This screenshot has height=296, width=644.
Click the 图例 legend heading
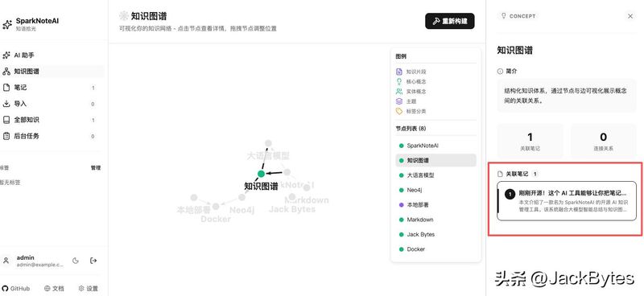(x=401, y=56)
